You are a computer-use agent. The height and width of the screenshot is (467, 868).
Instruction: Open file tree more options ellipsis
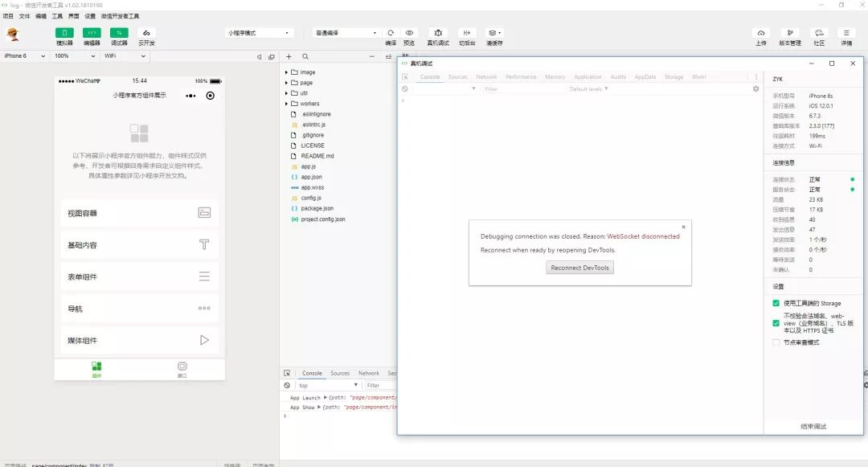point(371,56)
